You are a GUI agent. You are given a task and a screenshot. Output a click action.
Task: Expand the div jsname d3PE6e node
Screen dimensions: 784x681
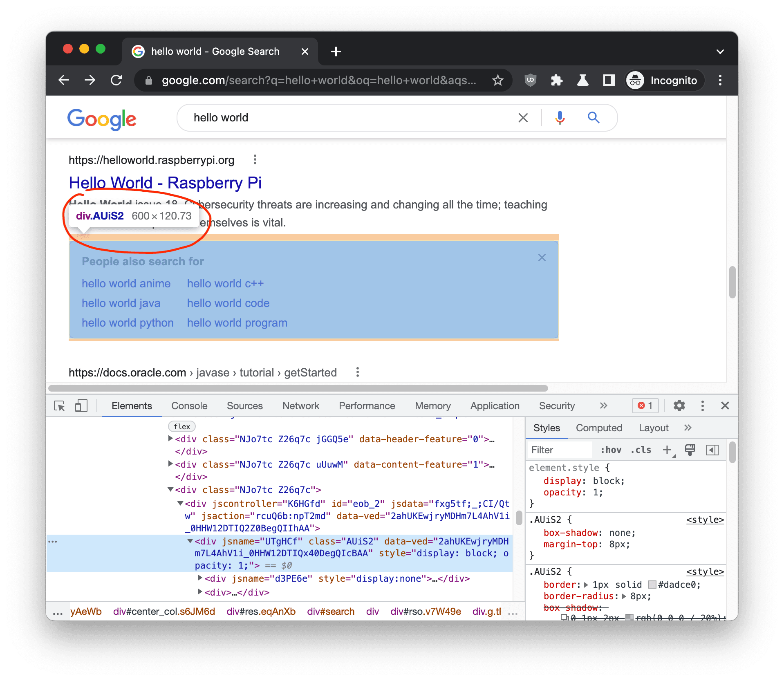pos(200,578)
